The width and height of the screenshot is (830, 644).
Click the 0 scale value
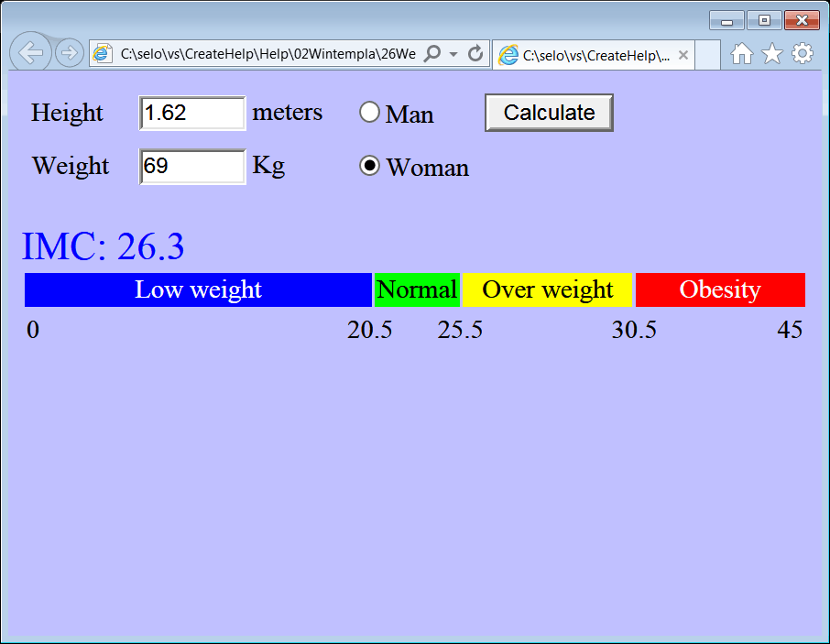pos(33,330)
